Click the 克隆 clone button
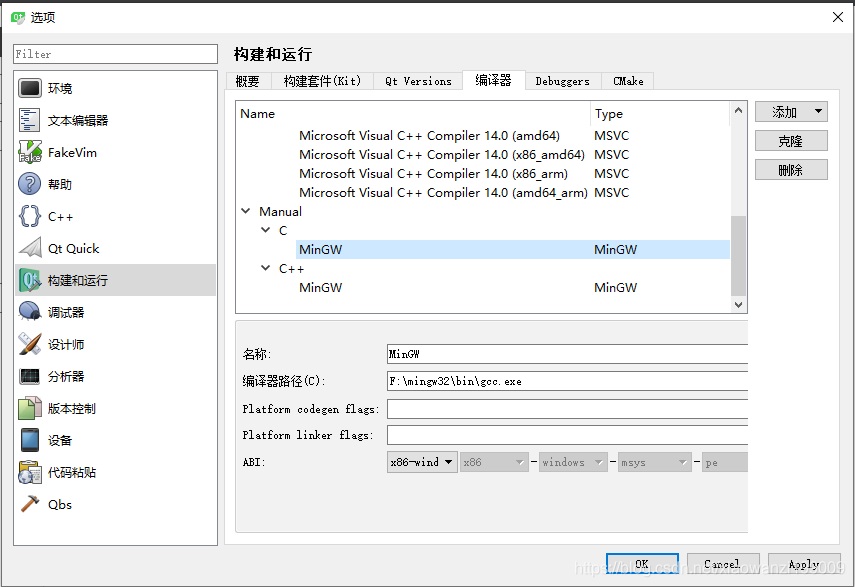 792,141
